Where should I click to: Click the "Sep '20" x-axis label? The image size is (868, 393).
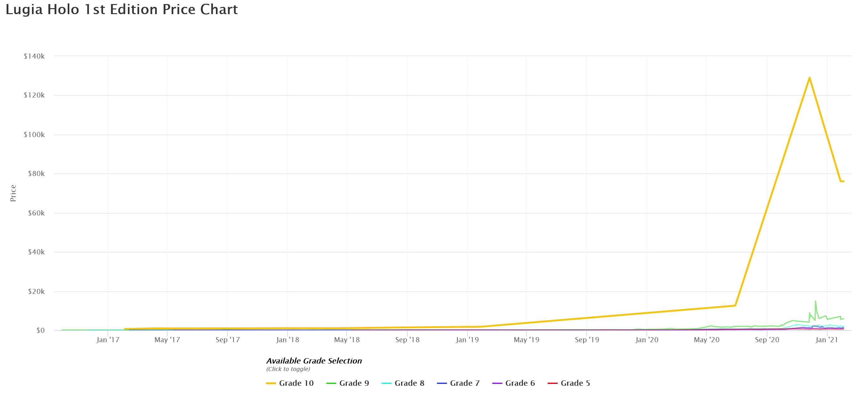click(x=767, y=340)
